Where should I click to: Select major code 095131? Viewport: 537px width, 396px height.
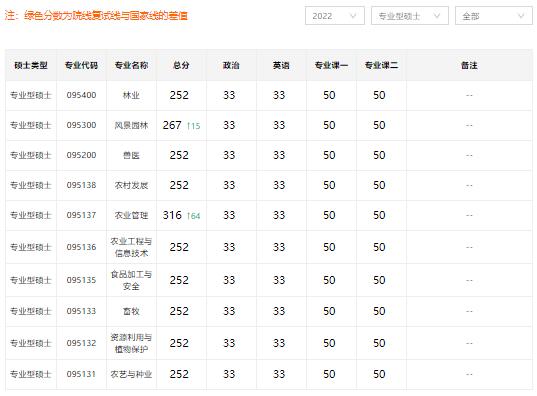click(x=81, y=374)
